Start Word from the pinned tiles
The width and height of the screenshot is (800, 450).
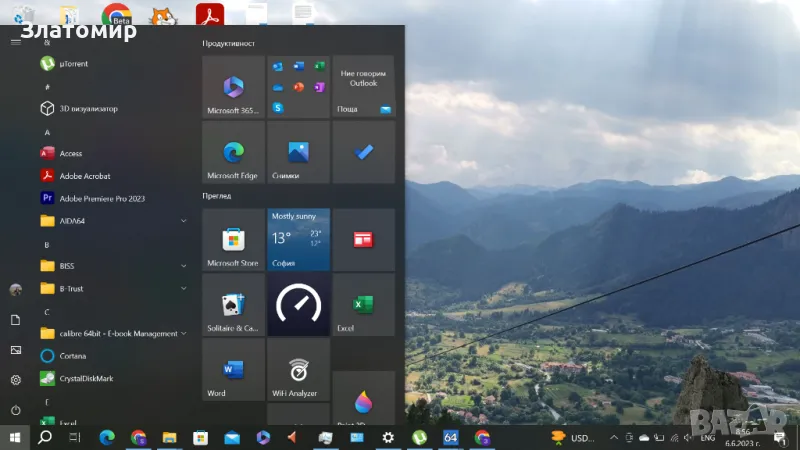click(x=233, y=371)
